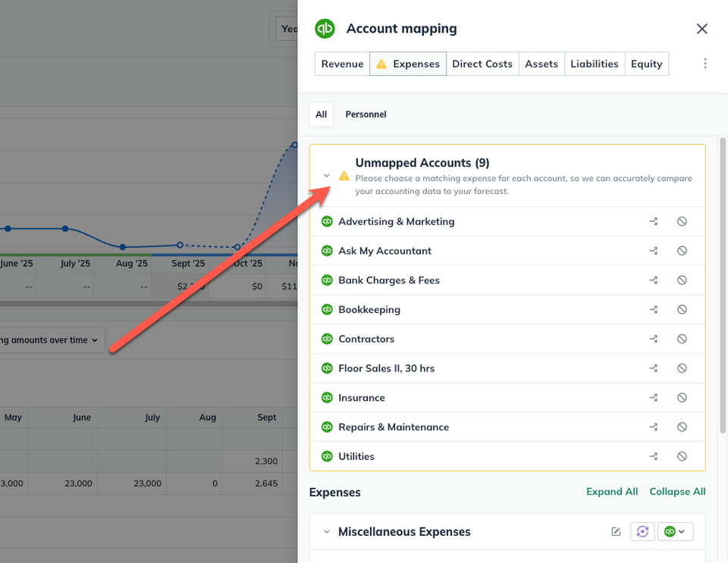The height and width of the screenshot is (563, 728).
Task: Click the Account mapping panel scrollbar
Action: (723, 286)
